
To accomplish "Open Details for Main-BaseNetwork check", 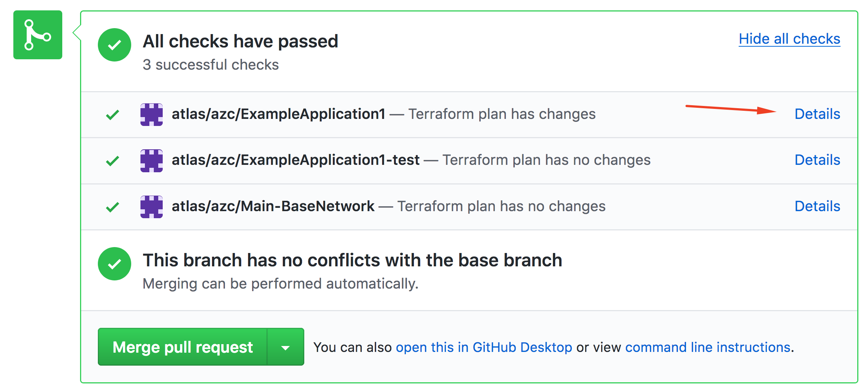I will click(817, 206).
